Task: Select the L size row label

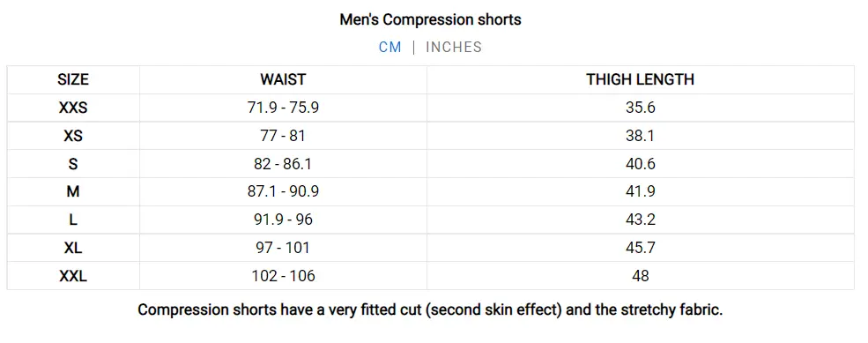Action: [73, 220]
